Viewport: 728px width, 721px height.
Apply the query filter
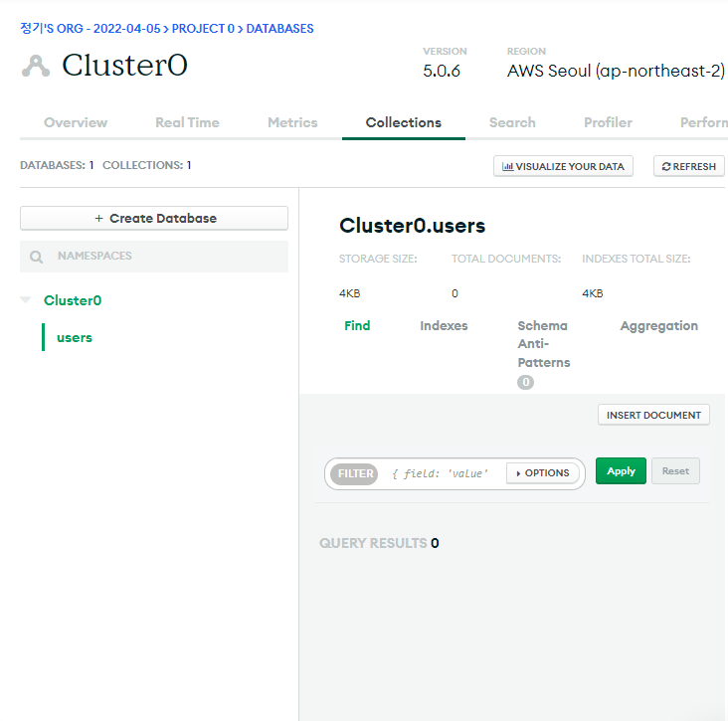point(621,470)
